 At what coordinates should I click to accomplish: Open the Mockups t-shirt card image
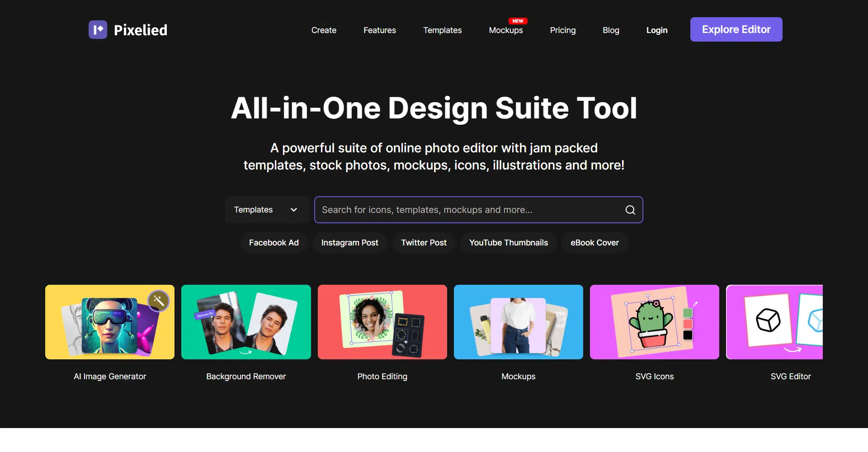click(x=518, y=322)
